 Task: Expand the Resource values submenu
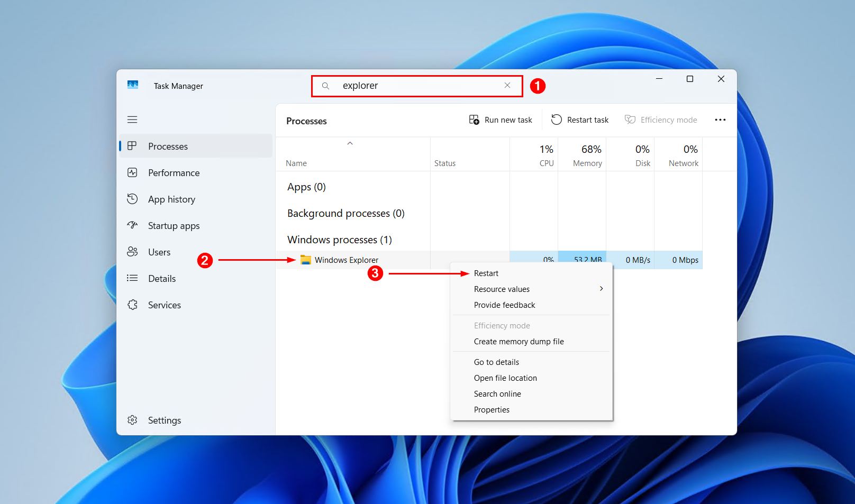(531, 289)
